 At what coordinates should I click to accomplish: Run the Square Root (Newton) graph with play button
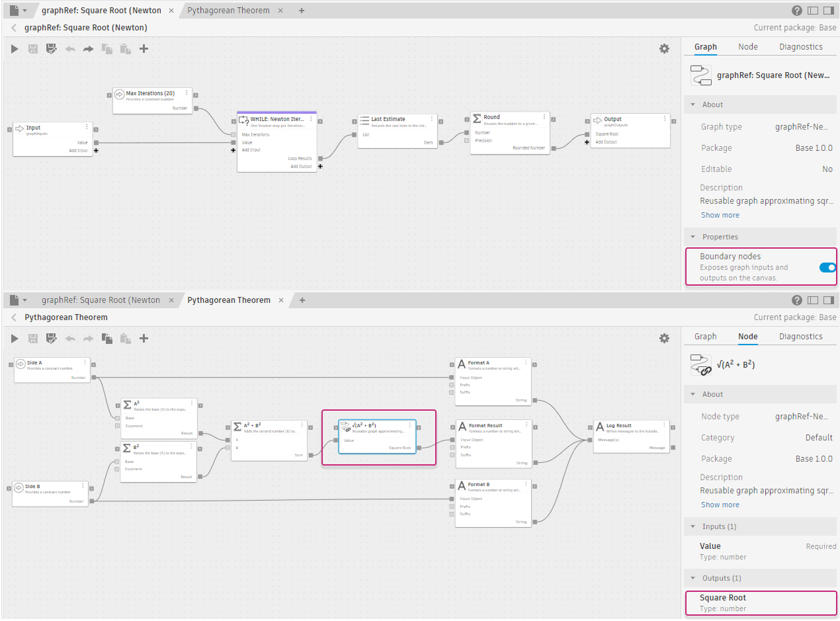[x=15, y=49]
